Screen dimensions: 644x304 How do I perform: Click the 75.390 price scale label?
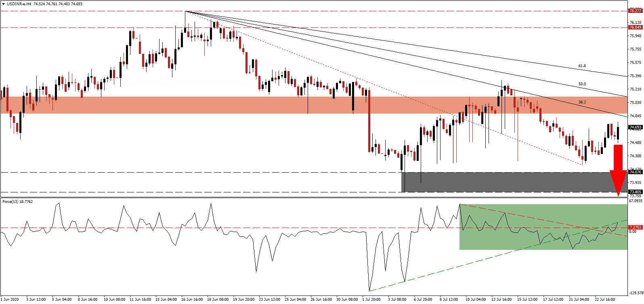point(635,76)
